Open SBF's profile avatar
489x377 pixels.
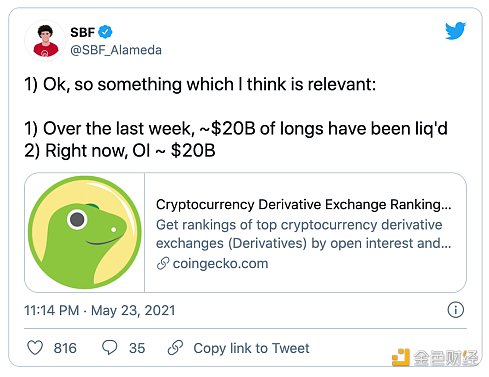click(x=46, y=41)
